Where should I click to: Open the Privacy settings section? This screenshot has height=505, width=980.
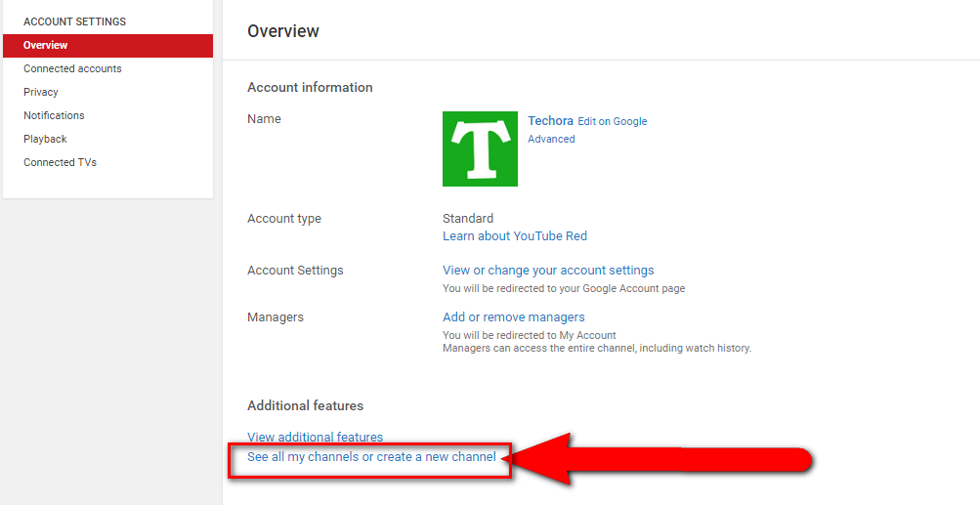point(41,92)
